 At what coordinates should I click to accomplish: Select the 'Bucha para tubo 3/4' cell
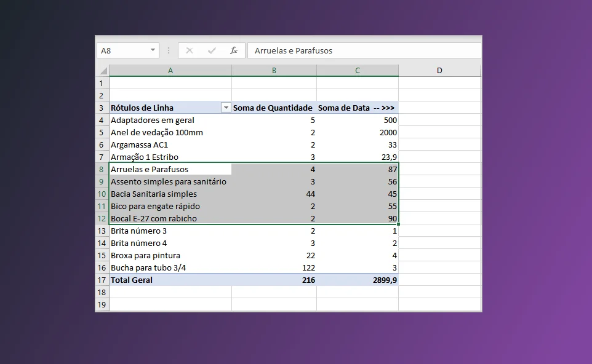[170, 268]
